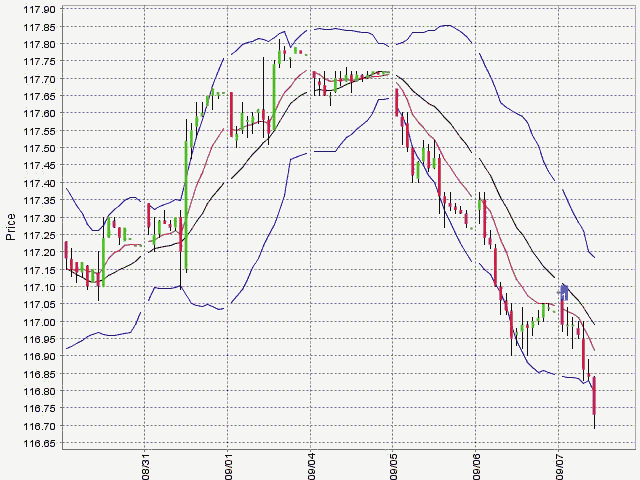
Task: Select the 117.20 price label
Action: tap(40, 252)
